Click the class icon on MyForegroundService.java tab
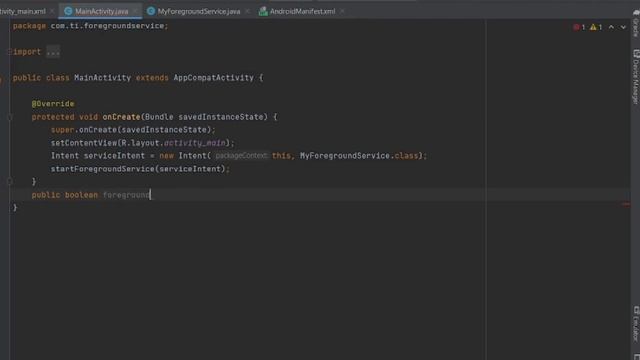Screen dimensions: 640x360 pyautogui.click(x=151, y=11)
